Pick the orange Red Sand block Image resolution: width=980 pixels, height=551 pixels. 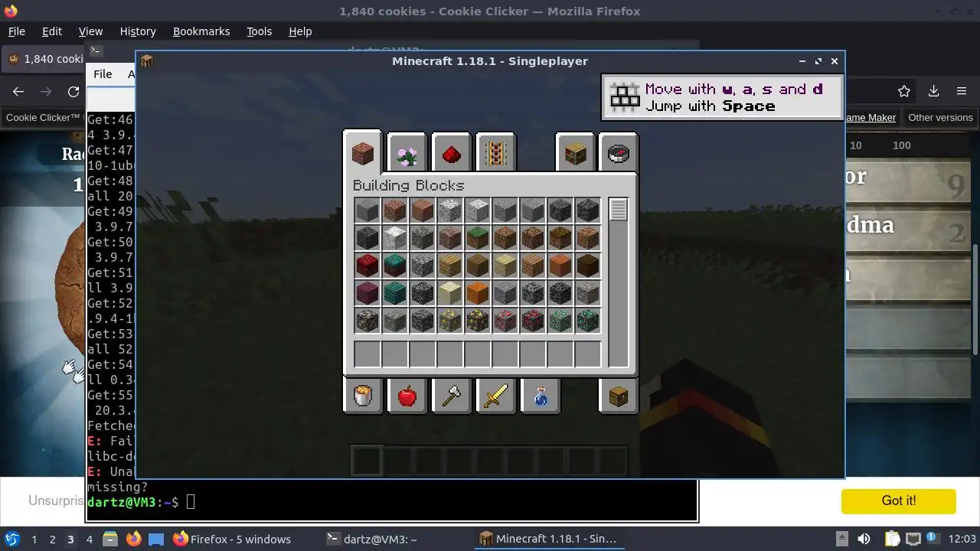477,293
